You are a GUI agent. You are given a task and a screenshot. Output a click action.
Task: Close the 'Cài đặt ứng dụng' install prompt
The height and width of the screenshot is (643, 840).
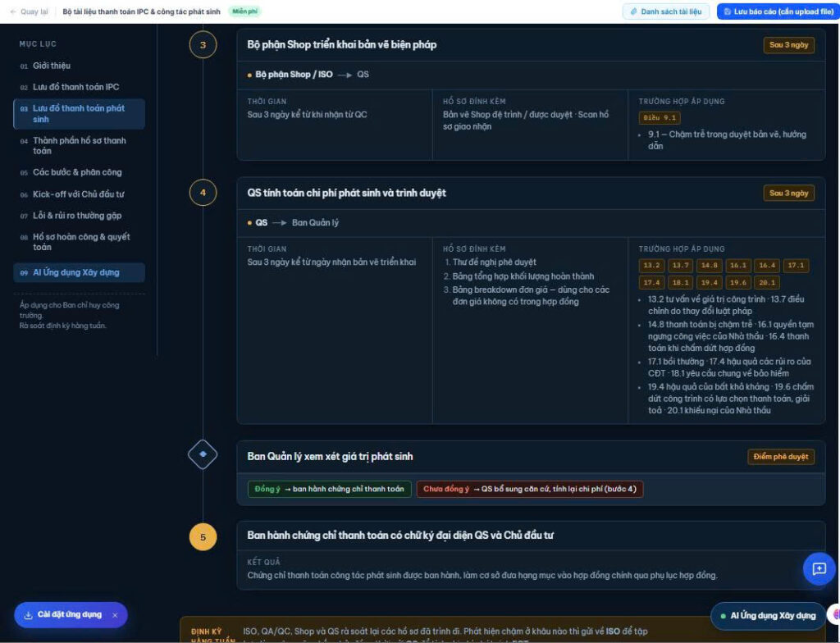115,615
